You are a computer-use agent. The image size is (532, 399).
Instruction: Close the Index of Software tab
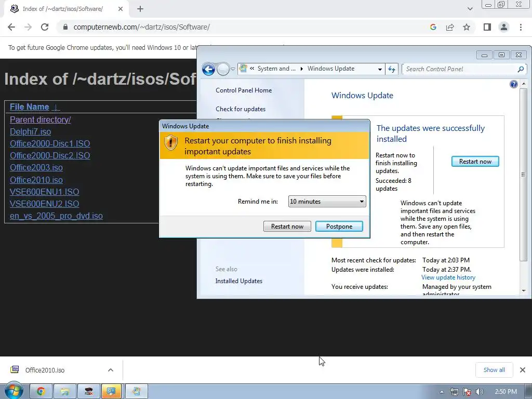pos(121,9)
